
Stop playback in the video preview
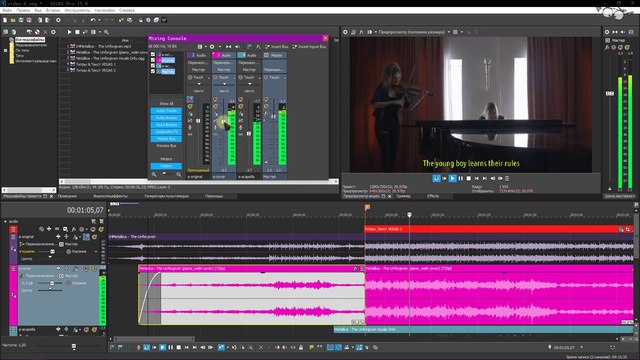click(469, 178)
